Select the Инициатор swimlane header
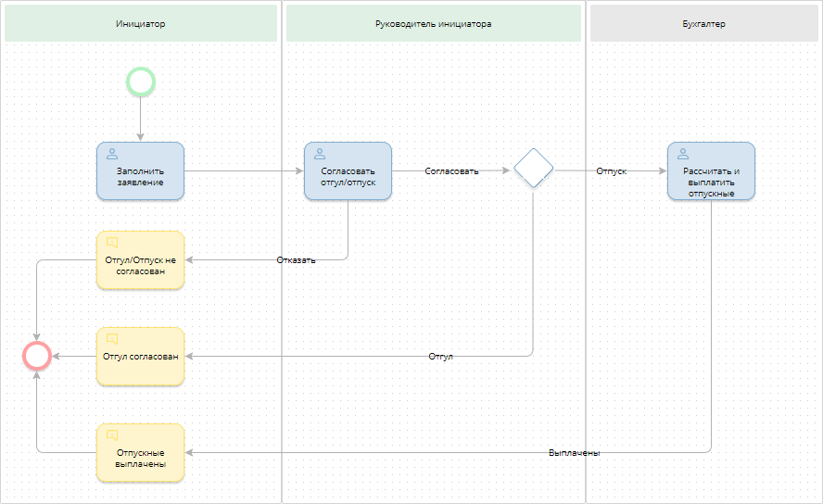The width and height of the screenshot is (823, 504). pyautogui.click(x=141, y=23)
